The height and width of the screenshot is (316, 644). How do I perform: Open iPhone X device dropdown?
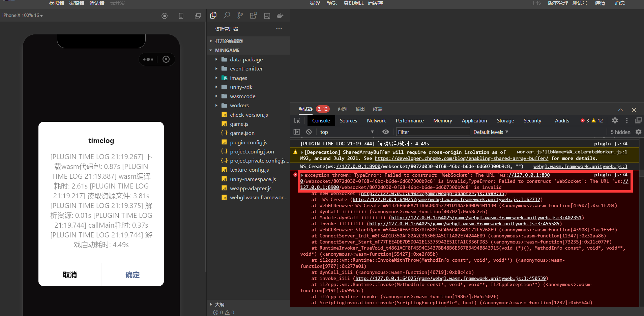[x=23, y=16]
